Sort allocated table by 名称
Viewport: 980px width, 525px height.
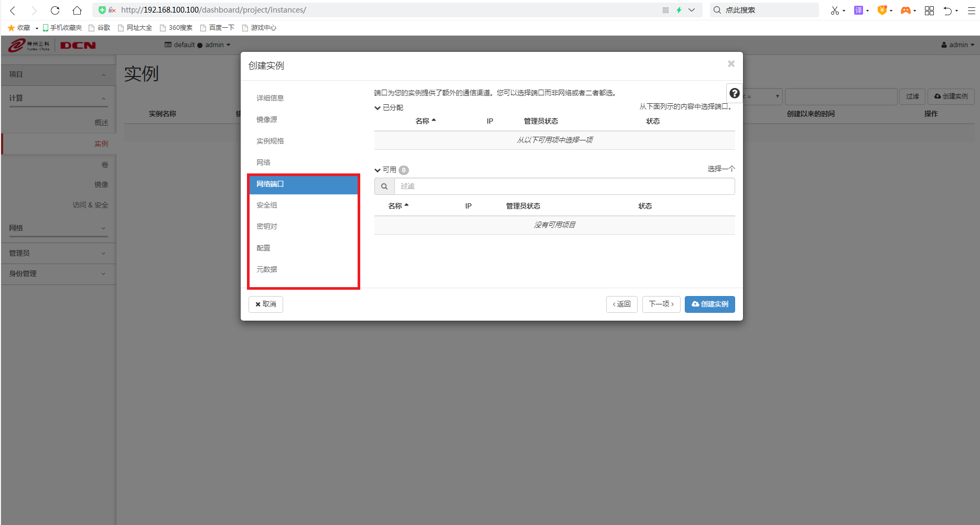point(425,121)
